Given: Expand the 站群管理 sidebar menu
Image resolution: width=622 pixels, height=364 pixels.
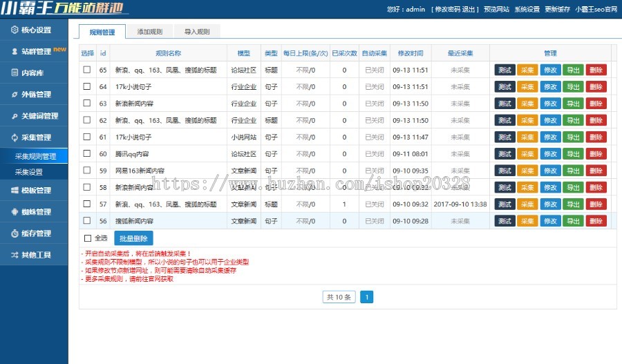Looking at the screenshot, I should click(34, 51).
